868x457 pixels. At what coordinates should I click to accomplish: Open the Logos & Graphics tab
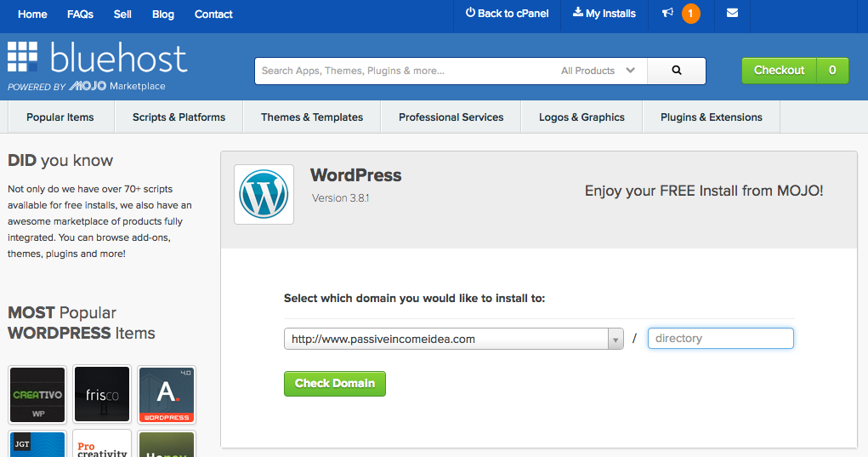coord(582,117)
